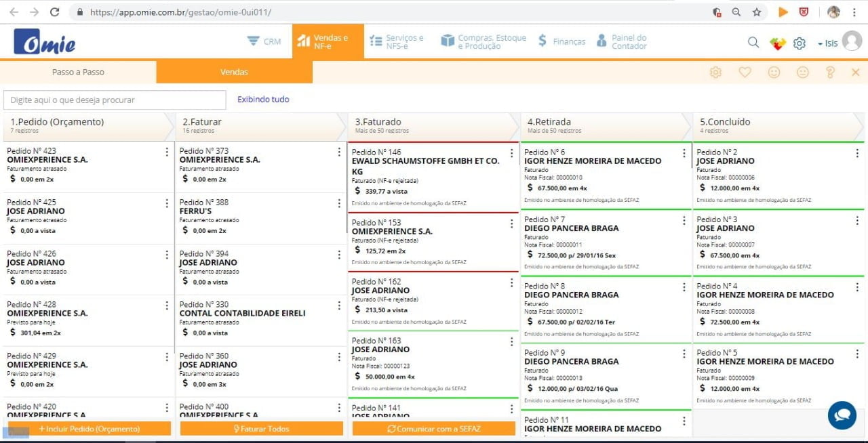Click the neutral face feedback icon
This screenshot has width=868, height=443.
(x=803, y=72)
